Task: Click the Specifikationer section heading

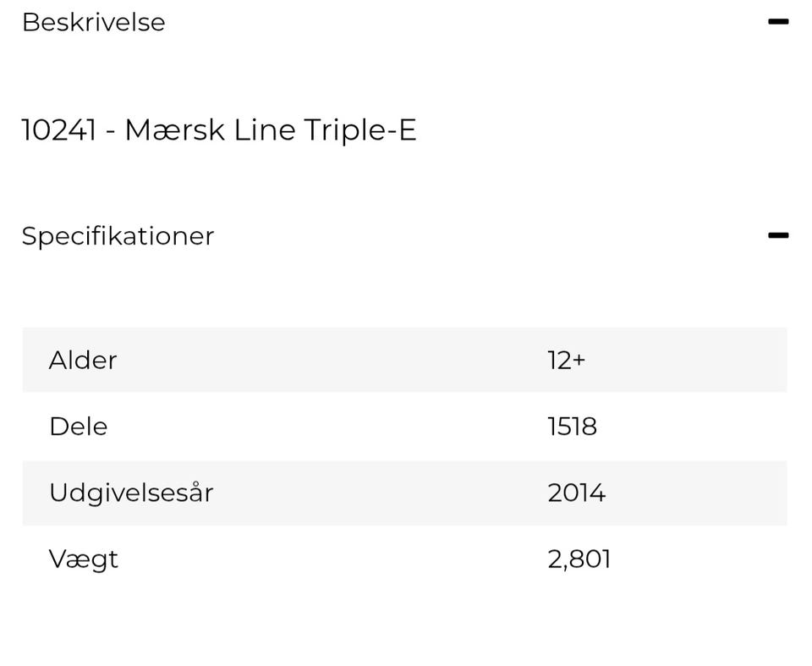Action: coord(118,236)
